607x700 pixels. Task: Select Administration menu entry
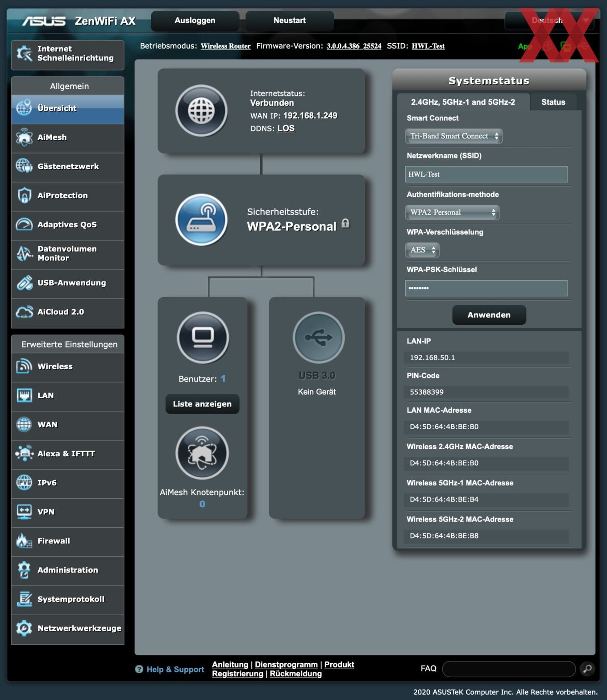(x=67, y=570)
